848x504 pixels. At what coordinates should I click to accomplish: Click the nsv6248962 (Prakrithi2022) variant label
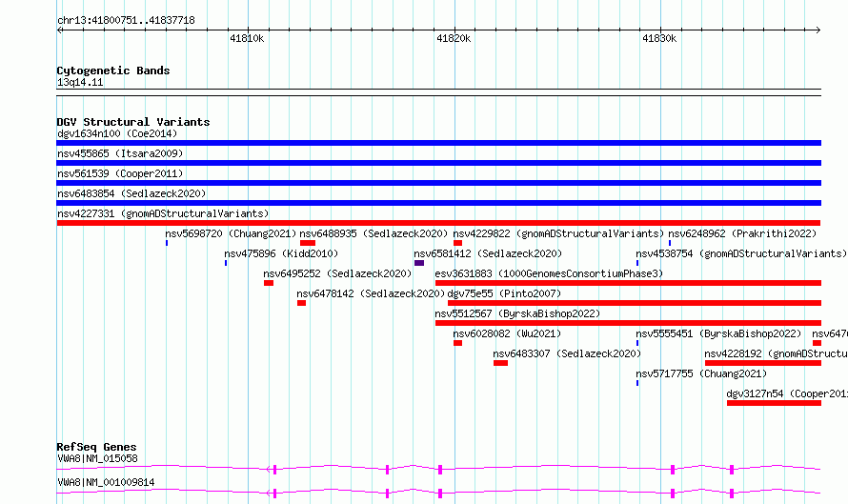click(x=742, y=233)
